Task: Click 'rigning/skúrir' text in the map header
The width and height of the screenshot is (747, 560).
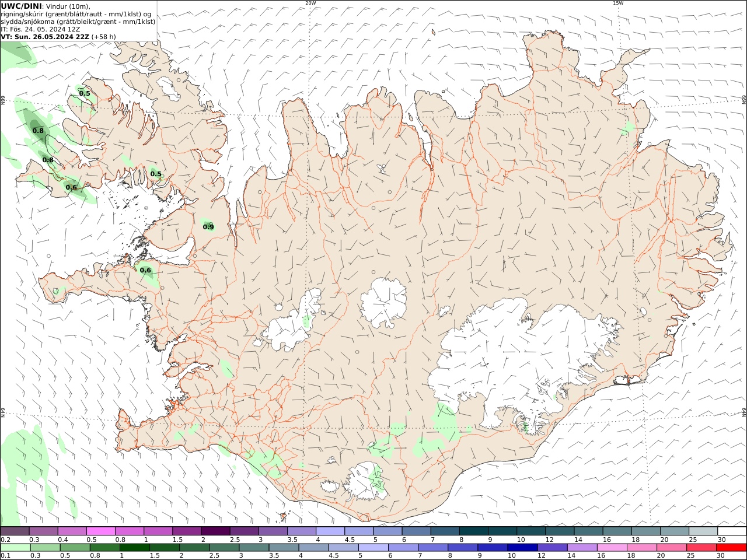Action: tap(23, 14)
